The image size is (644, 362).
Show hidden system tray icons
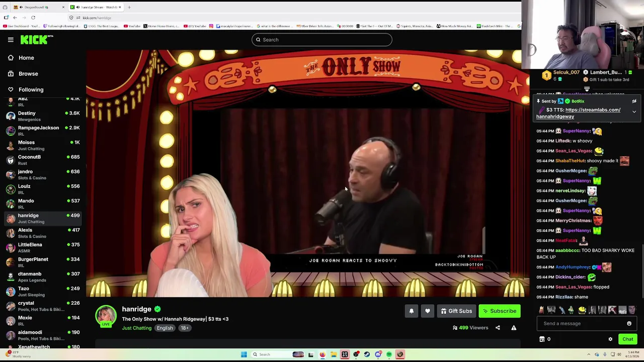coord(589,354)
